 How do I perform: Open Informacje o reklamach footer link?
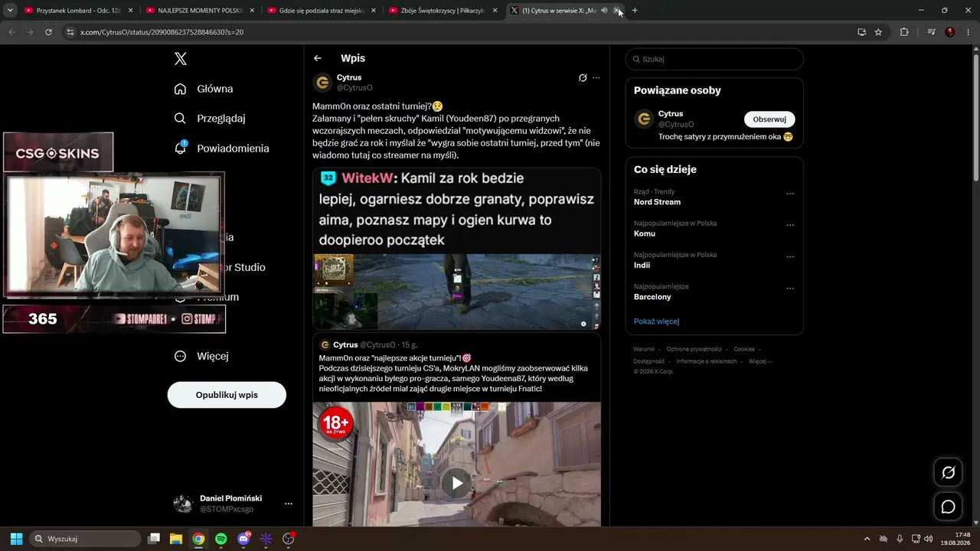[707, 361]
